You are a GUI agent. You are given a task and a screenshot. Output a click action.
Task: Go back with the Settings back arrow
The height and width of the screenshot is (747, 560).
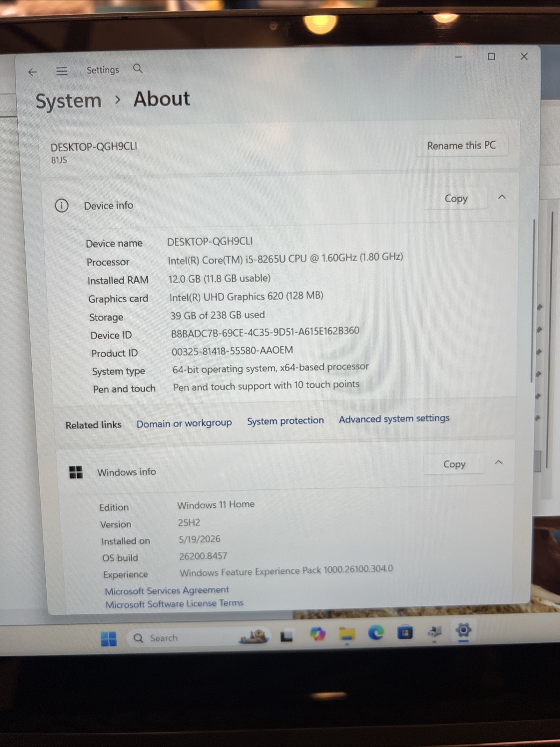(32, 72)
